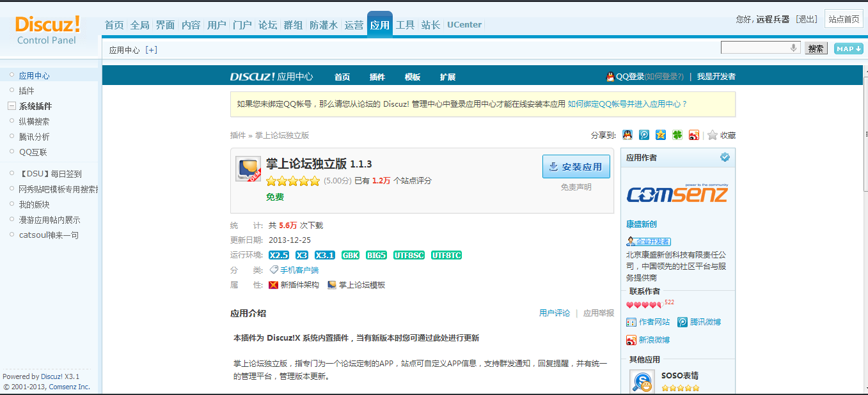Open the 首页 top menu

pos(114,25)
